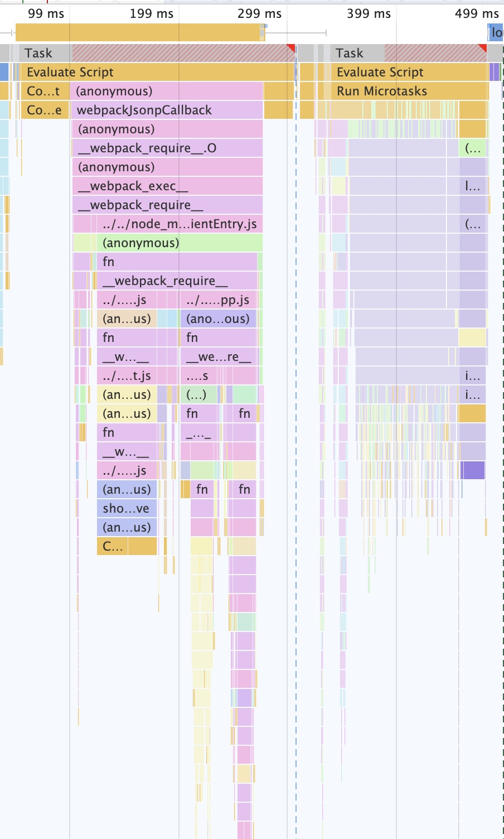Viewport: 504px width, 839px height.
Task: Select the Run Microtasks bar
Action: click(390, 91)
